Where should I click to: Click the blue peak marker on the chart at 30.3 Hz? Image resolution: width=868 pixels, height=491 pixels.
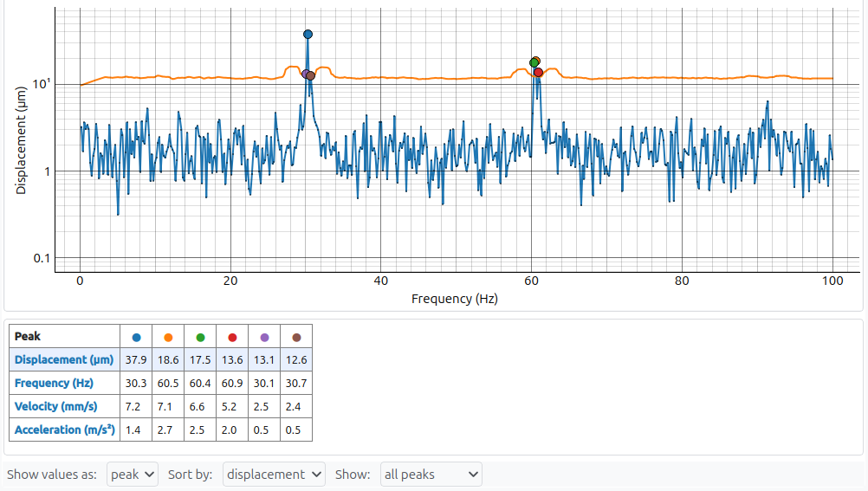point(308,35)
